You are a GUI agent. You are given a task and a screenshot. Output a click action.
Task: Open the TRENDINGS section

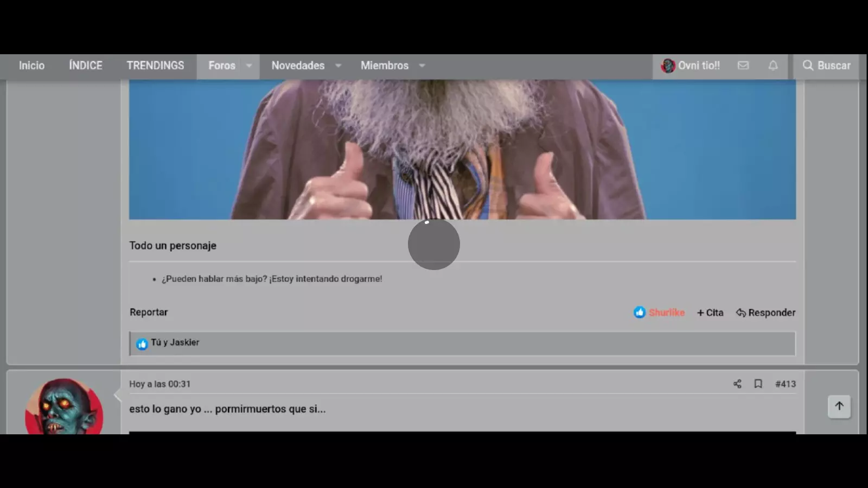(155, 66)
